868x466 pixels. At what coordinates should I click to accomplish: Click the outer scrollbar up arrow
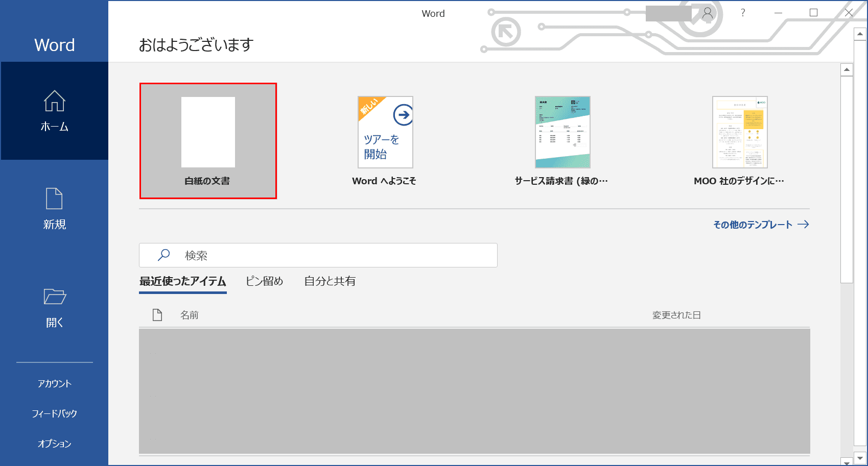[x=860, y=34]
